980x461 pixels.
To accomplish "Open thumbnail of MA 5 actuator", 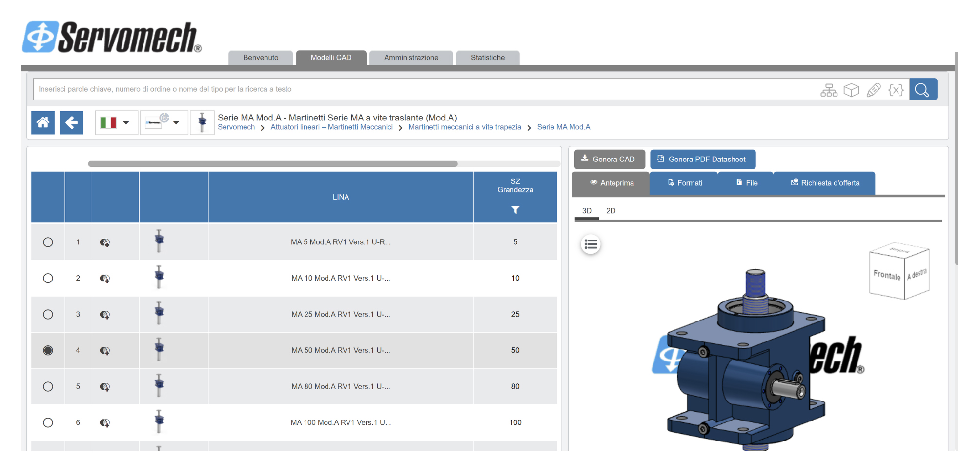I will coord(159,241).
